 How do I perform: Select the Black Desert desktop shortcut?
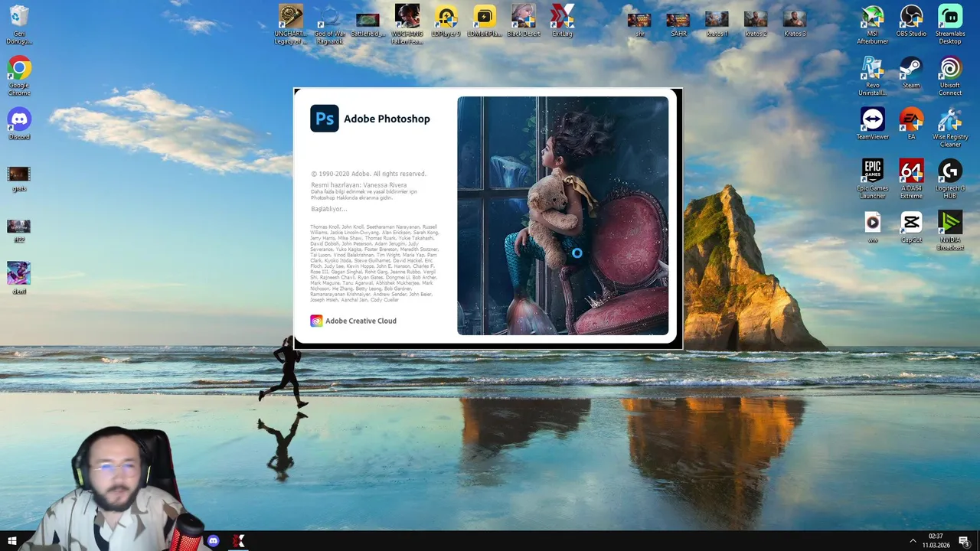(523, 16)
